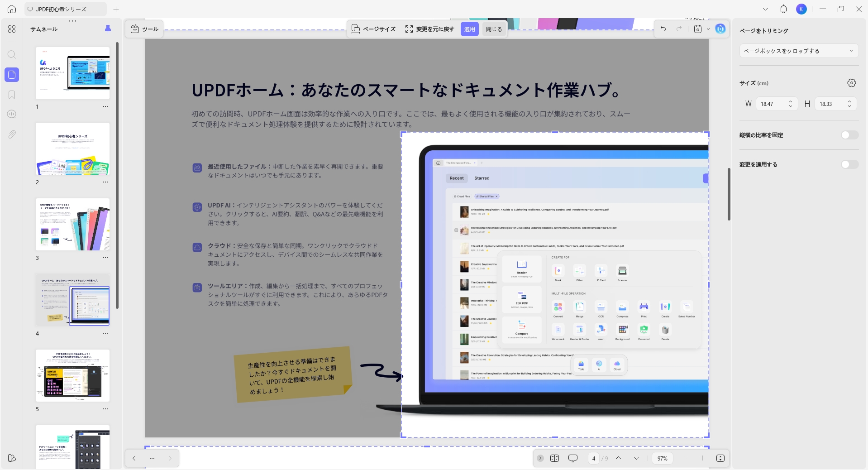Click the document vertical scrollbar

pos(729,194)
